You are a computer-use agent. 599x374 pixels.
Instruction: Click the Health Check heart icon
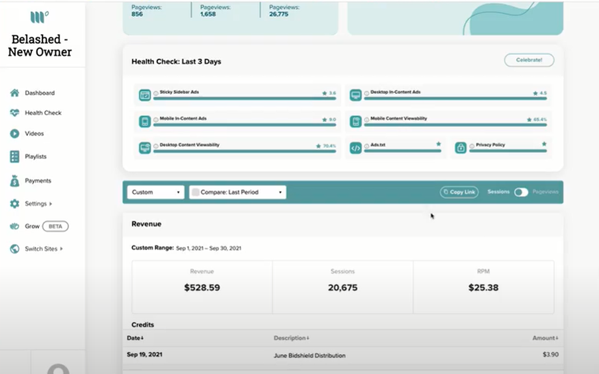click(x=15, y=113)
